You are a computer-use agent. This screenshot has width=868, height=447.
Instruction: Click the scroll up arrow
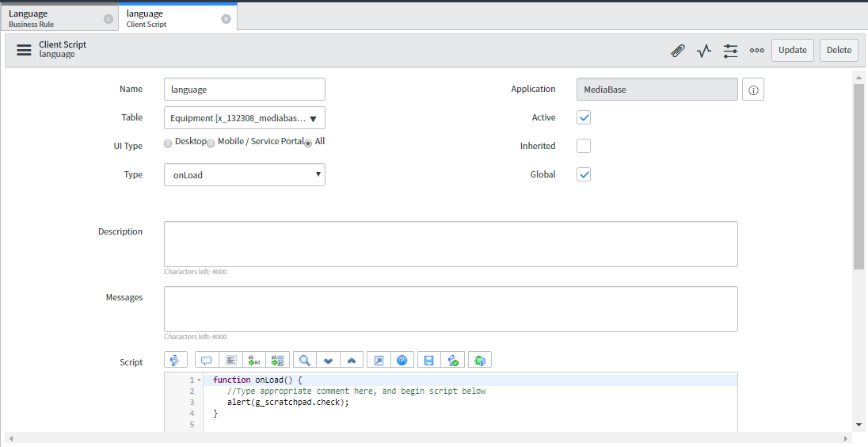(858, 78)
